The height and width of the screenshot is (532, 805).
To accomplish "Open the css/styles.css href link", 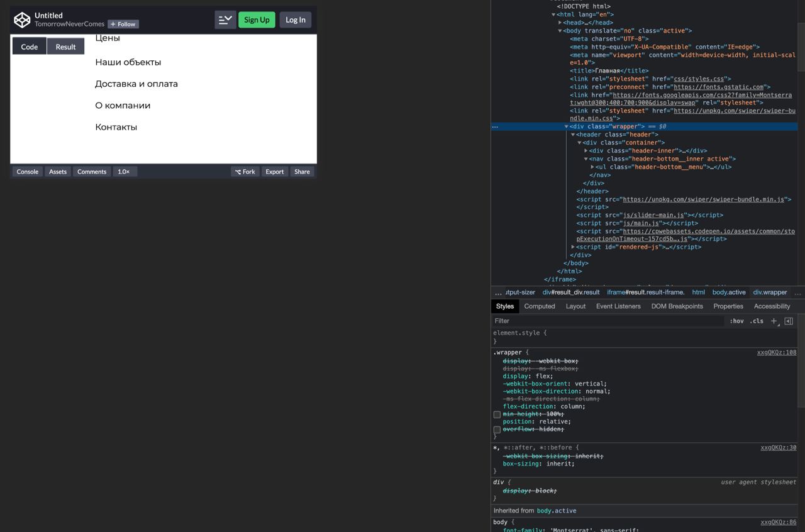I will point(699,79).
